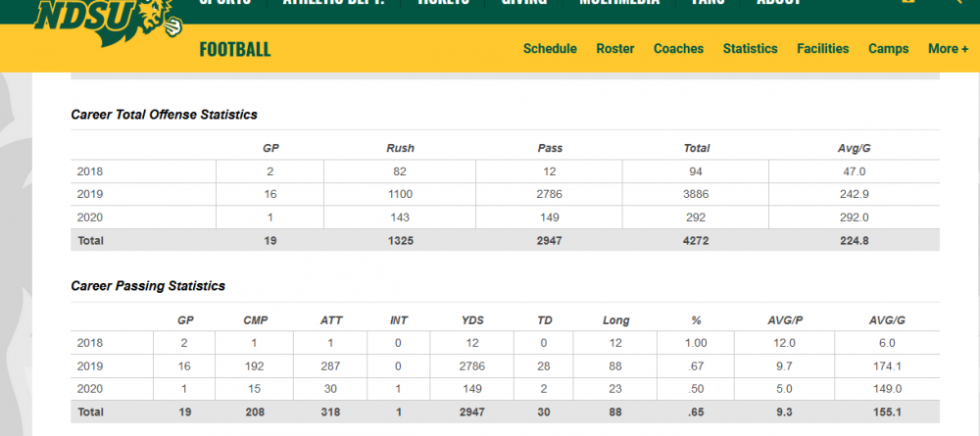Select 2018 total offense value 94

(x=696, y=171)
